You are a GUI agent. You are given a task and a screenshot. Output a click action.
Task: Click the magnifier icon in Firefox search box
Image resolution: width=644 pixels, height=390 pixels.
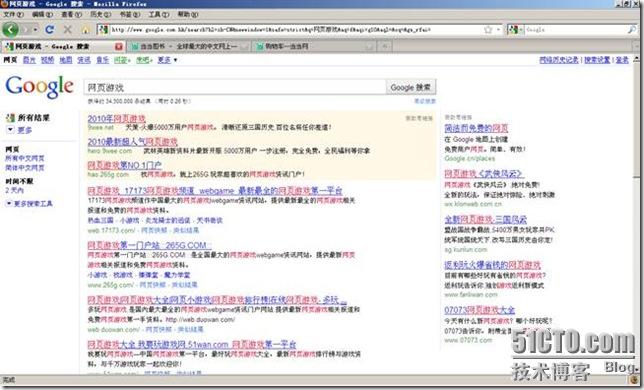631,30
